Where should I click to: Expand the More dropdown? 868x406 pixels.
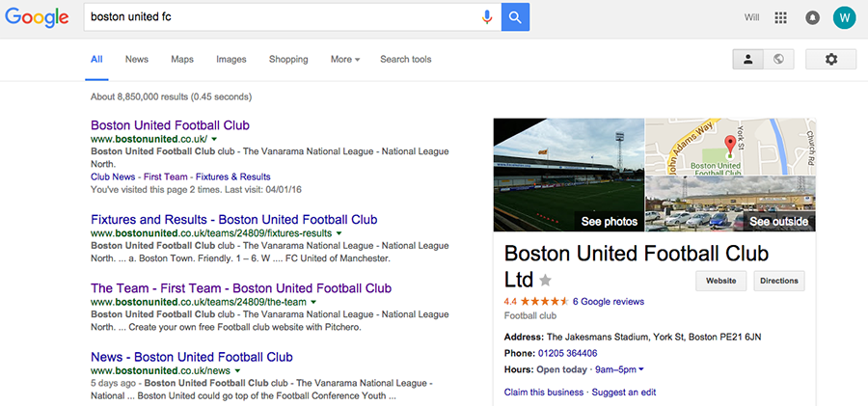point(345,59)
